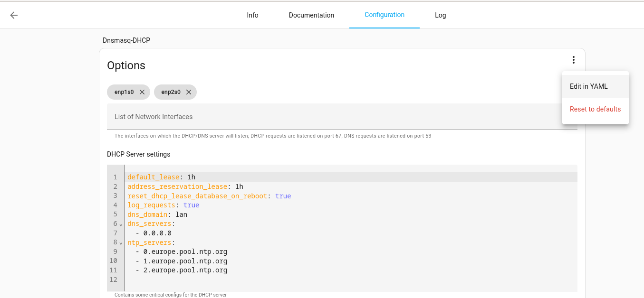Click the dns_domain lan line
The width and height of the screenshot is (644, 298).
pos(157,214)
